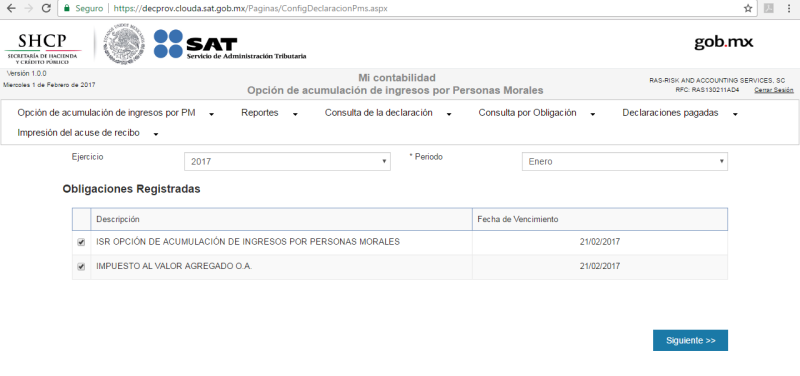800x376 pixels.
Task: Click the Mi contabilidad title
Action: pyautogui.click(x=397, y=78)
